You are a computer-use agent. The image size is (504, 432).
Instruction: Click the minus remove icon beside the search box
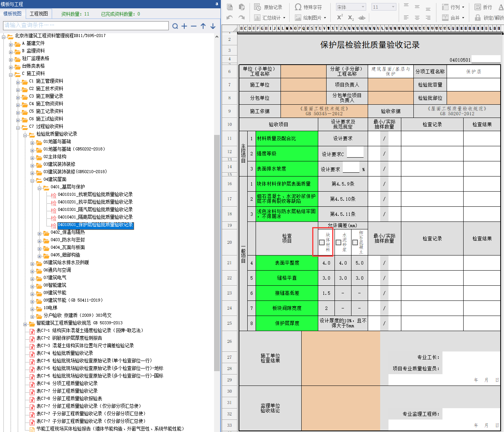pos(194,26)
